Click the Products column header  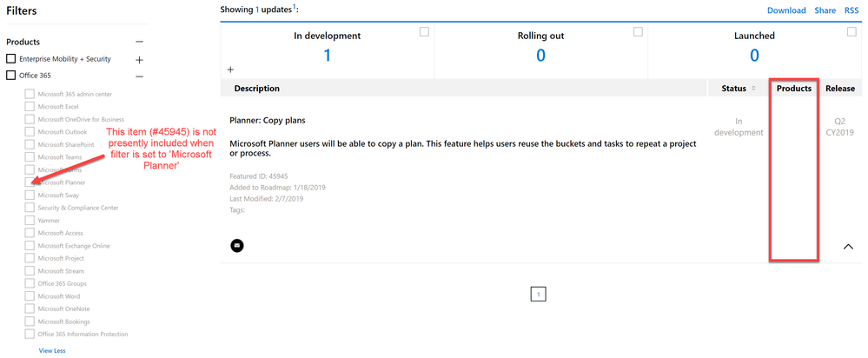click(x=794, y=89)
